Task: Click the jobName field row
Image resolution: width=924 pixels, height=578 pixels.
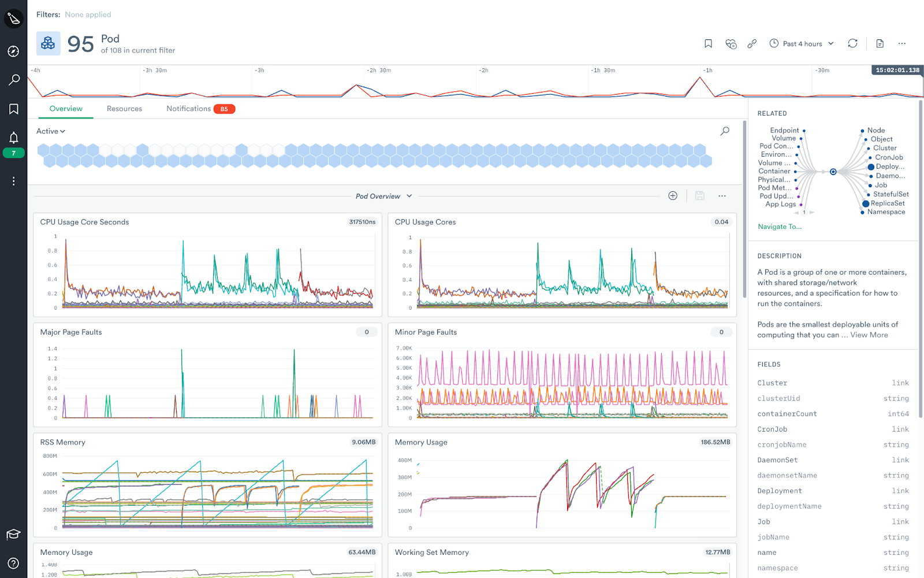Action: (x=833, y=537)
